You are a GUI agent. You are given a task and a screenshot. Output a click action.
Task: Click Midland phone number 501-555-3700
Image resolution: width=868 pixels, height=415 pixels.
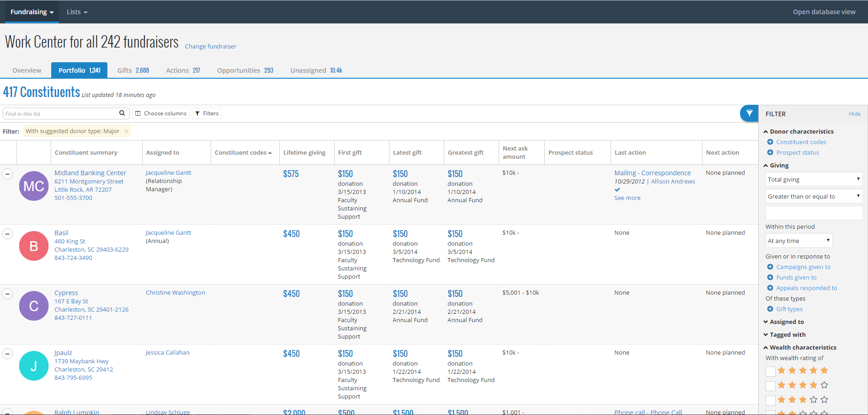coord(73,198)
